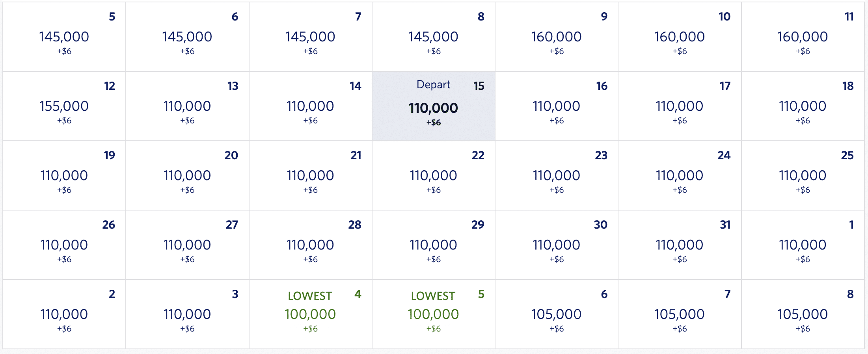Pick day 19 fare cell
This screenshot has width=868, height=354.
coord(64,176)
